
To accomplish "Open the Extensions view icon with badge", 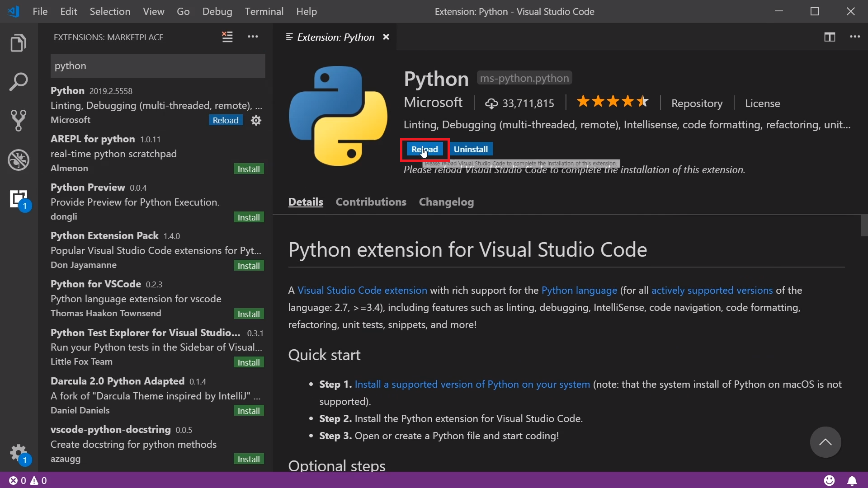I will [19, 200].
